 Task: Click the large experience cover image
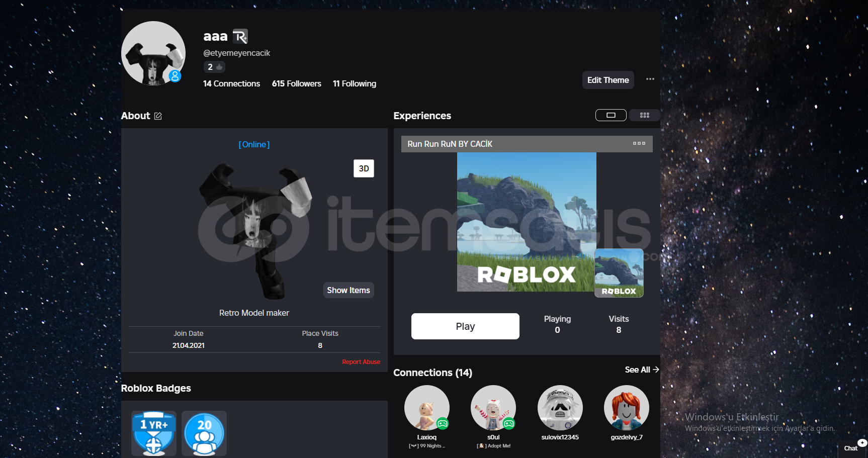pos(527,222)
